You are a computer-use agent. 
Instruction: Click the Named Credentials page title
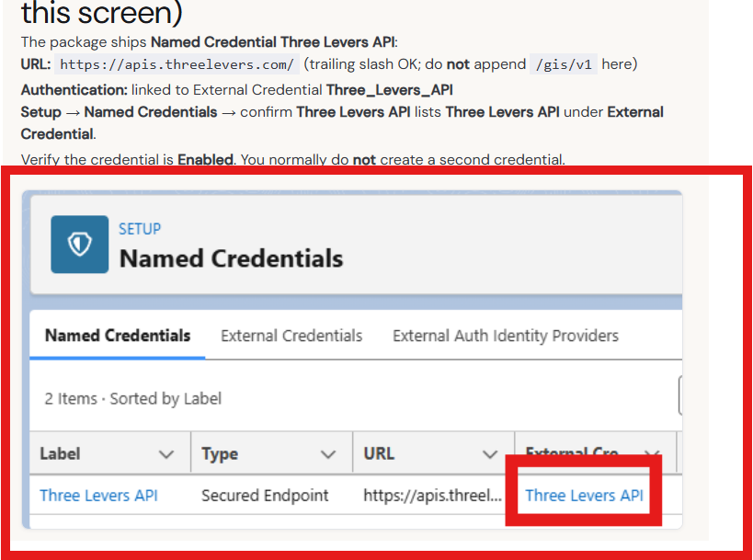point(231,258)
